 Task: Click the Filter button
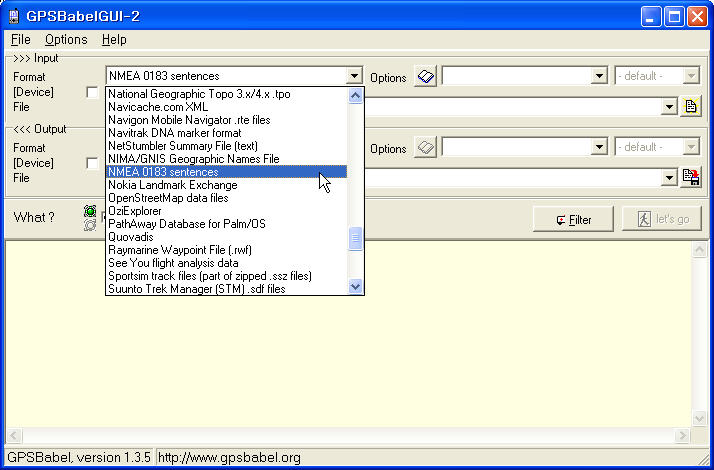(573, 220)
